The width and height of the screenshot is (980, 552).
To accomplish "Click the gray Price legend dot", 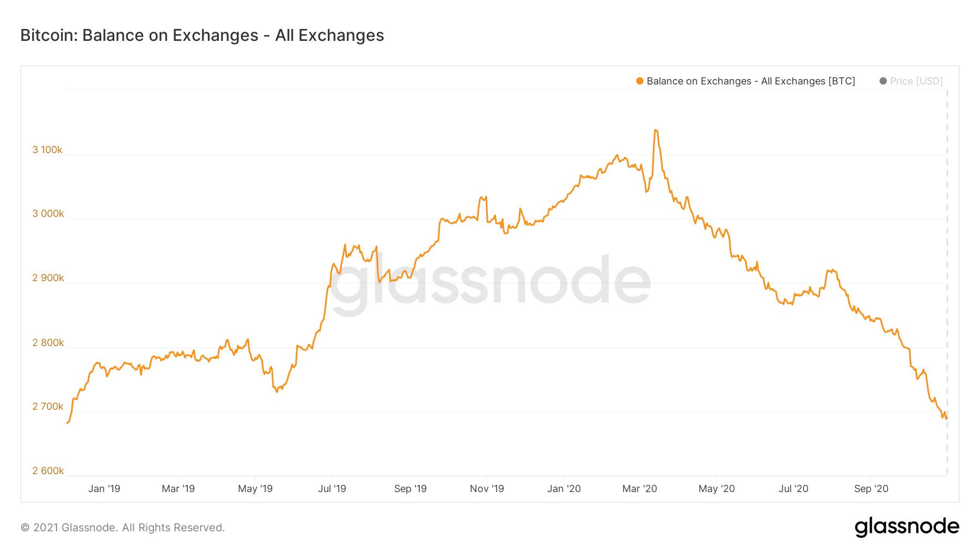I will [883, 81].
